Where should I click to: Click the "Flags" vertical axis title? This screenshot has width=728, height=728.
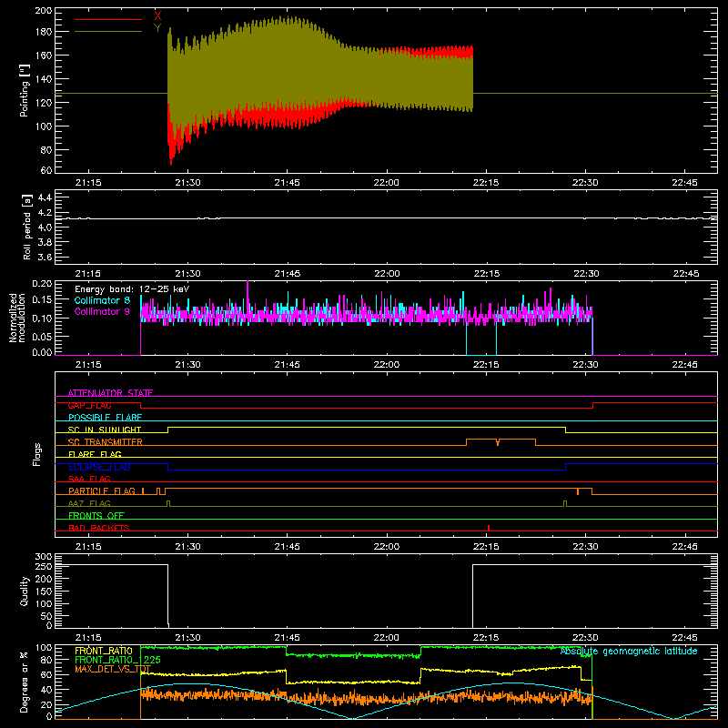(37, 454)
